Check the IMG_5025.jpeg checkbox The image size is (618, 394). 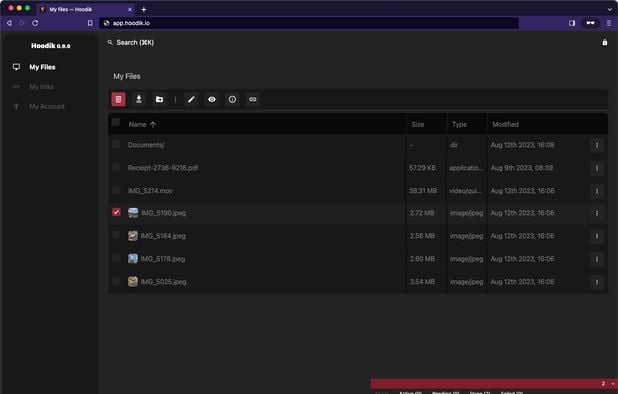pos(116,281)
